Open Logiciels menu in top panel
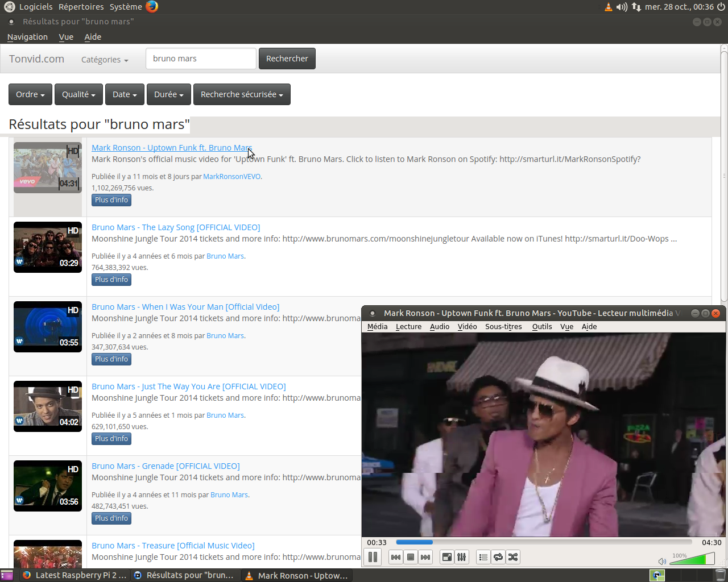Screen dimensions: 728x582 click(x=36, y=7)
